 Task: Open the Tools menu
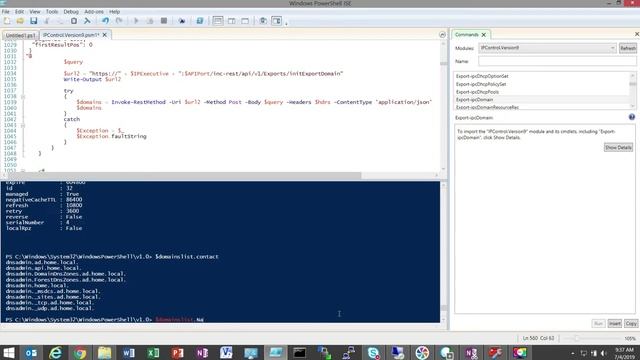52,11
